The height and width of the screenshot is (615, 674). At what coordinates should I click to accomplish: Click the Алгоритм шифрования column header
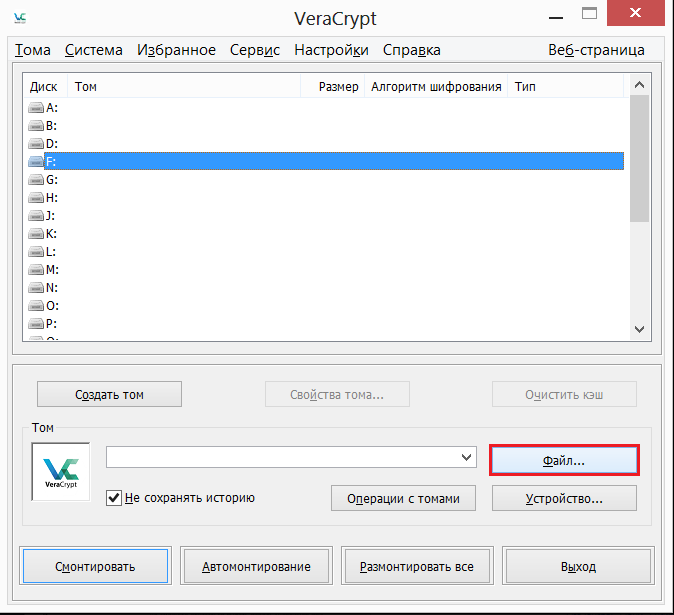tap(436, 86)
